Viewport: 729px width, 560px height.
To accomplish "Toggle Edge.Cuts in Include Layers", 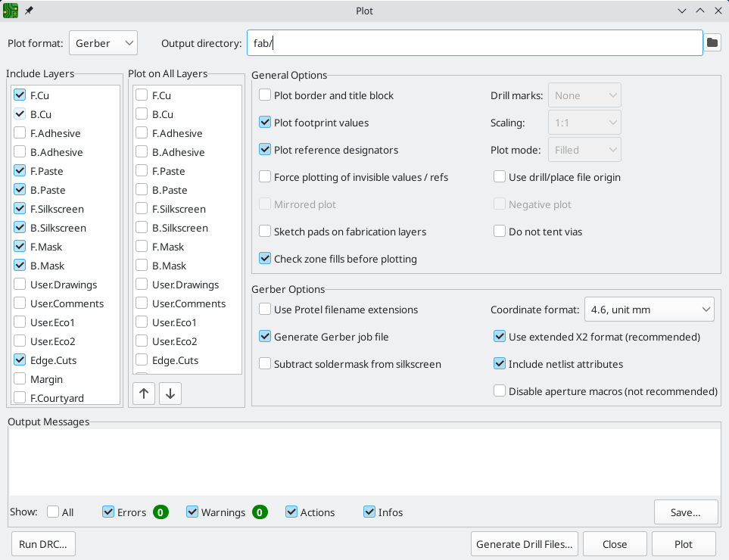I will [x=20, y=360].
